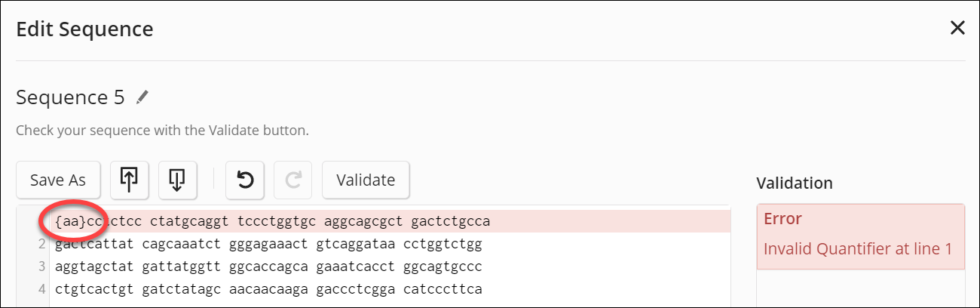
Task: Click sequence line starting with 'aggtagctat'
Action: (268, 267)
